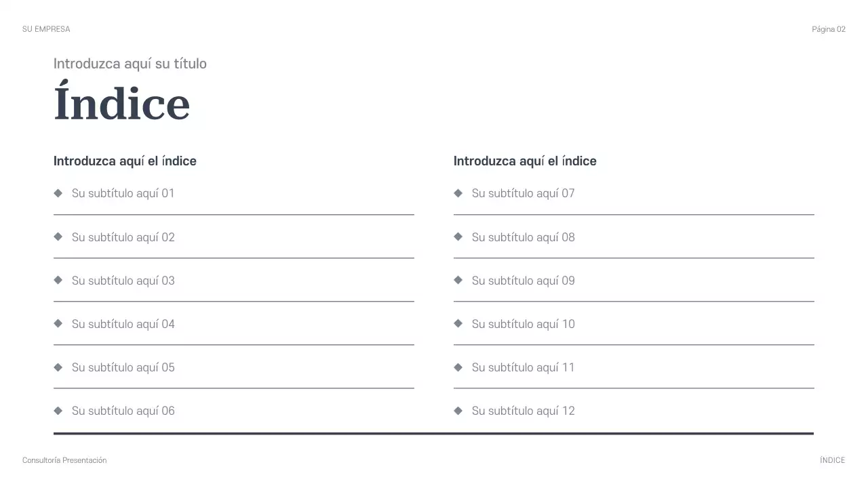Screen dimensions: 868x488
Task: Click the "Su subtítulo aquí 08" text
Action: pyautogui.click(x=523, y=237)
